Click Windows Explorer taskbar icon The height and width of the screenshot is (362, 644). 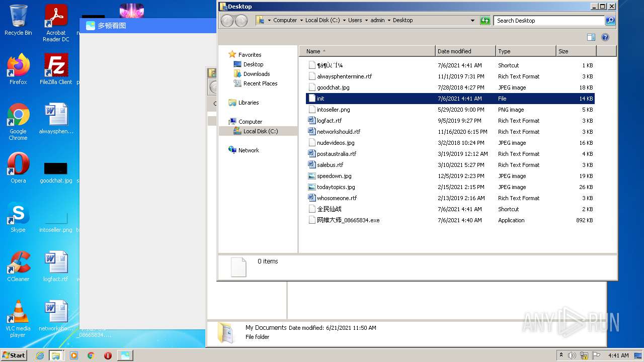(56, 355)
